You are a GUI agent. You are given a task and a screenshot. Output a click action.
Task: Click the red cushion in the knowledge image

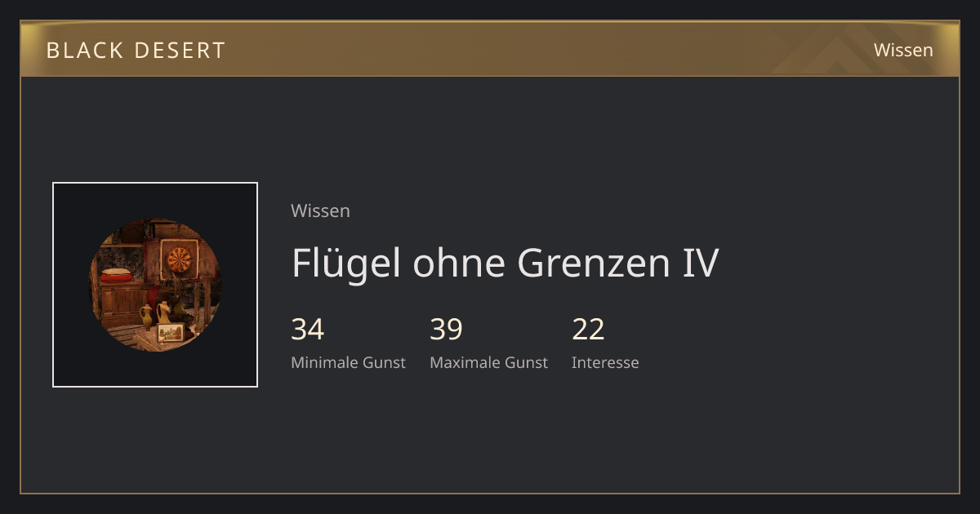pyautogui.click(x=116, y=276)
